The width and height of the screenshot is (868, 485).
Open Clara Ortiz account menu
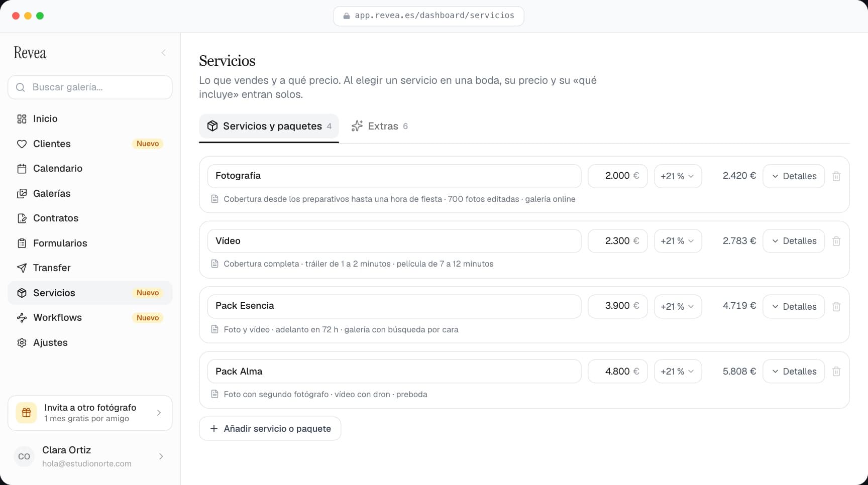tap(90, 456)
